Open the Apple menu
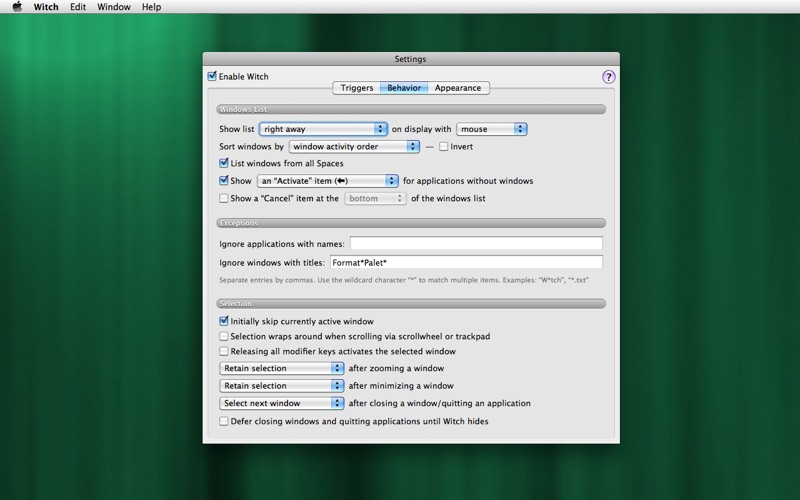The image size is (800, 500). pos(16,7)
